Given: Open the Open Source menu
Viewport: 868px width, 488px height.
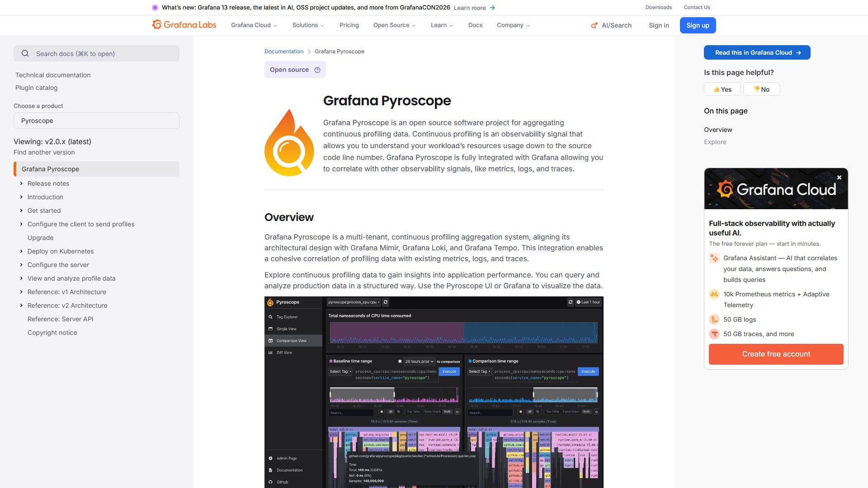Looking at the screenshot, I should coord(394,25).
